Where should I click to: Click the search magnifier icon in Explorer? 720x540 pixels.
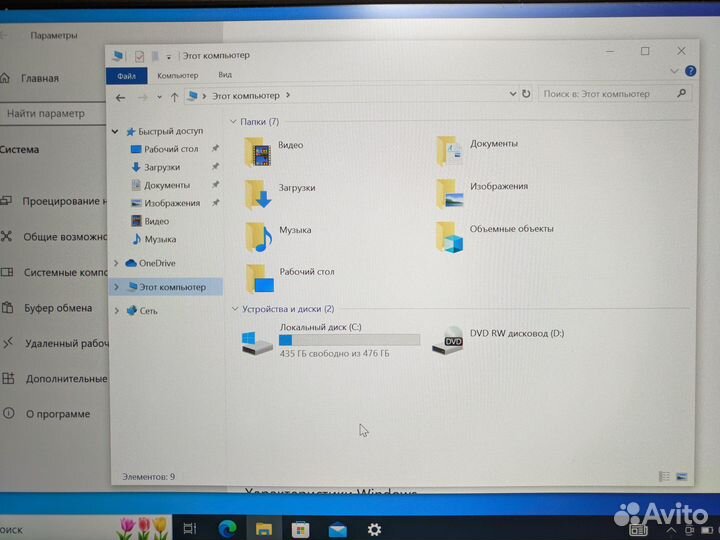tap(681, 93)
